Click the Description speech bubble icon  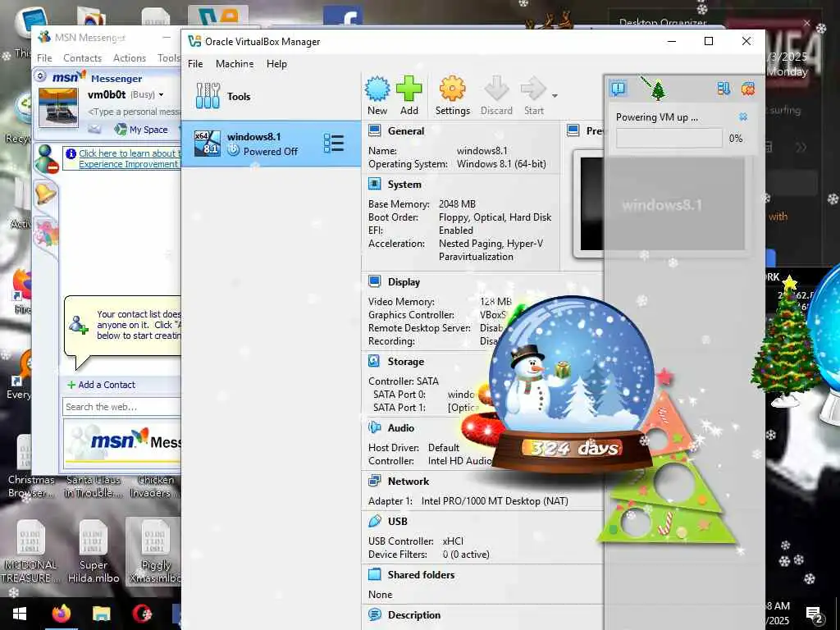[374, 614]
